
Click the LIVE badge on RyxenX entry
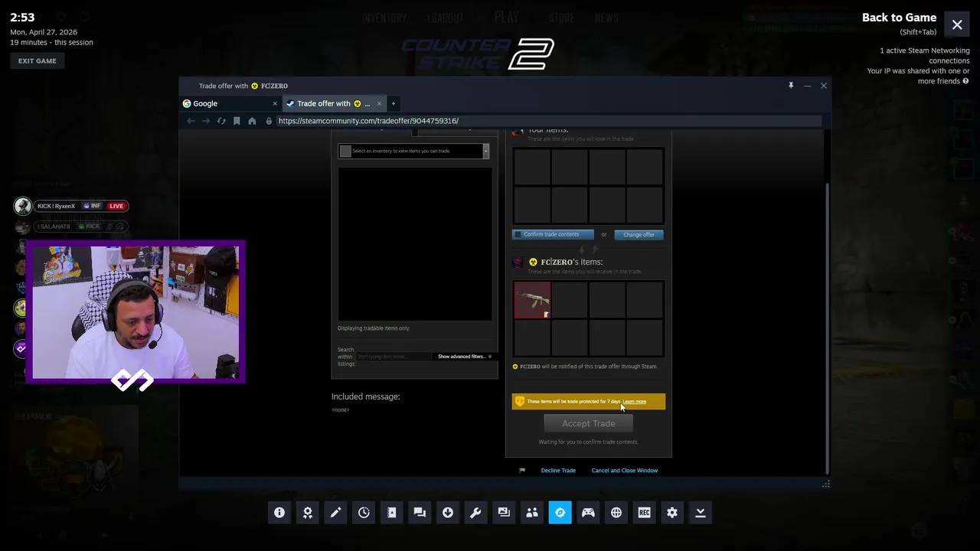click(116, 206)
